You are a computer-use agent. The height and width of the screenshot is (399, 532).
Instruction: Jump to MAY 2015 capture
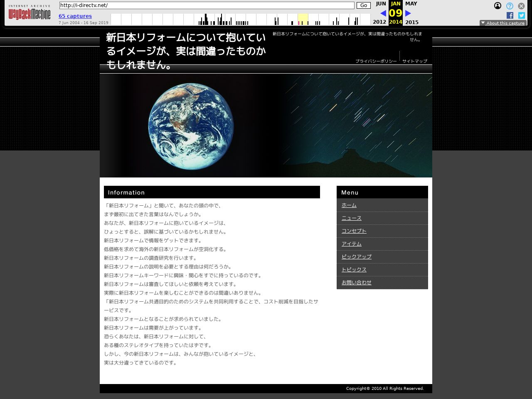pyautogui.click(x=411, y=4)
